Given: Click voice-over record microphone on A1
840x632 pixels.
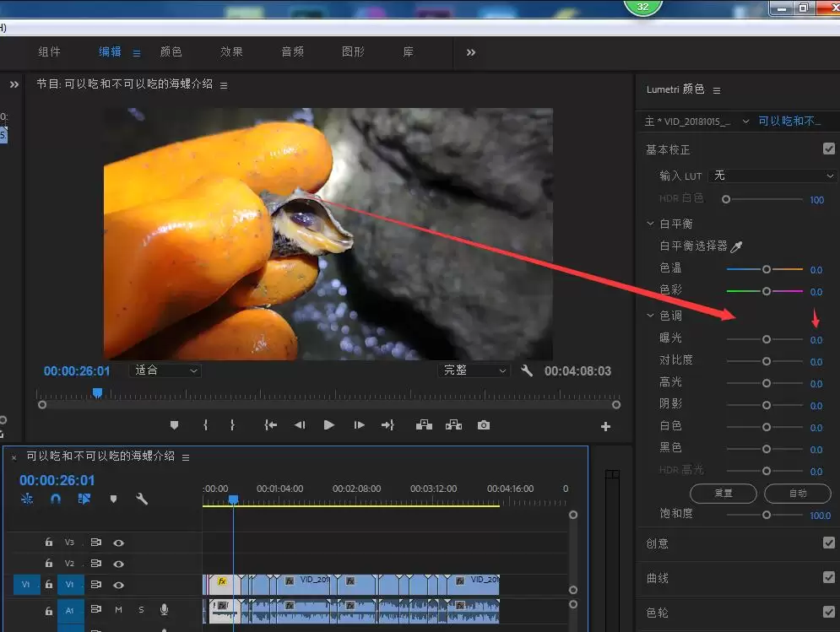Looking at the screenshot, I should coord(164,609).
